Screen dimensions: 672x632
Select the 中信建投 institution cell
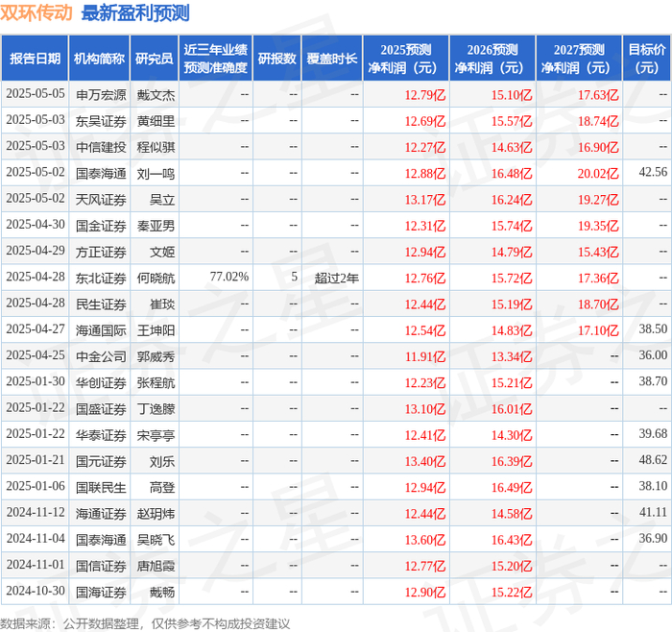click(x=101, y=148)
